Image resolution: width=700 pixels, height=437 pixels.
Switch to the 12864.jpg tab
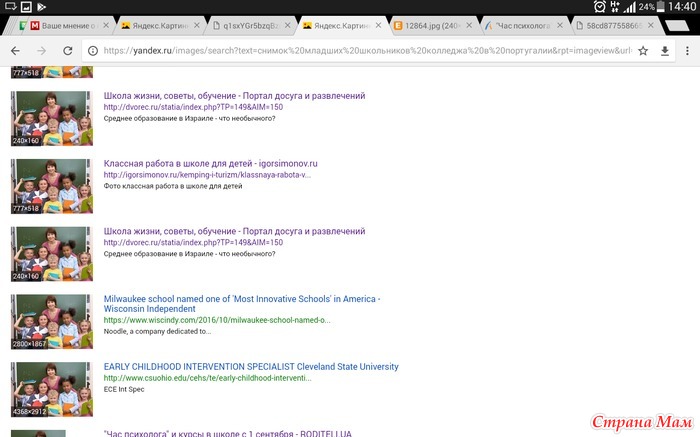431,26
